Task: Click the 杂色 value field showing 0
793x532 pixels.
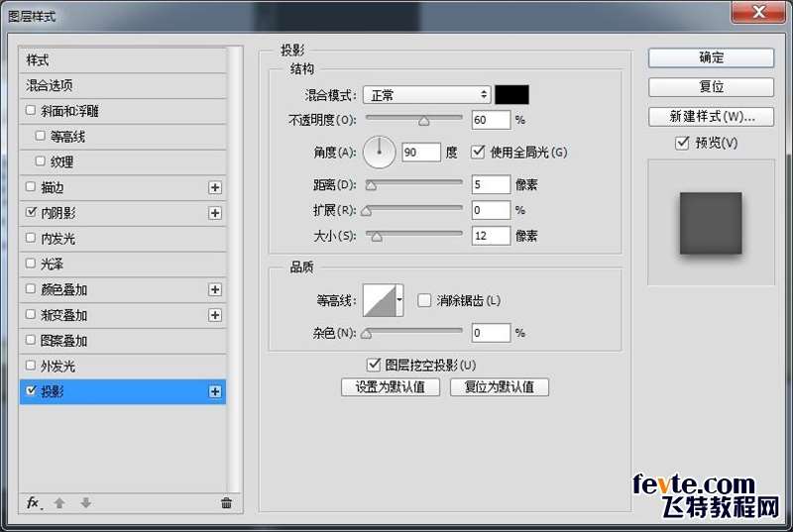Action: point(491,333)
